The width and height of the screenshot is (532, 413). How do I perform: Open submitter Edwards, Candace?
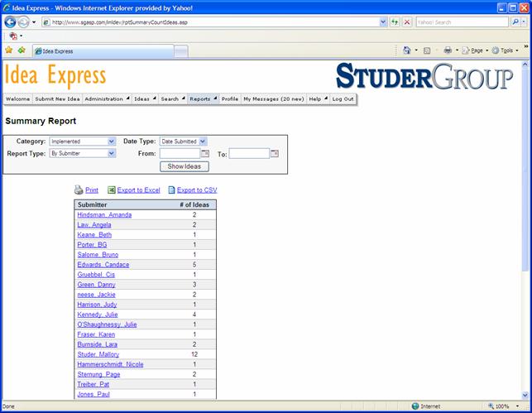pyautogui.click(x=103, y=265)
